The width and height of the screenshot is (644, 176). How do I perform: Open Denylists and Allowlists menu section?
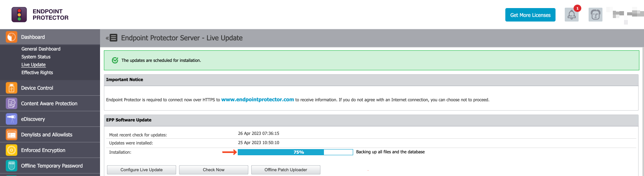tap(50, 134)
